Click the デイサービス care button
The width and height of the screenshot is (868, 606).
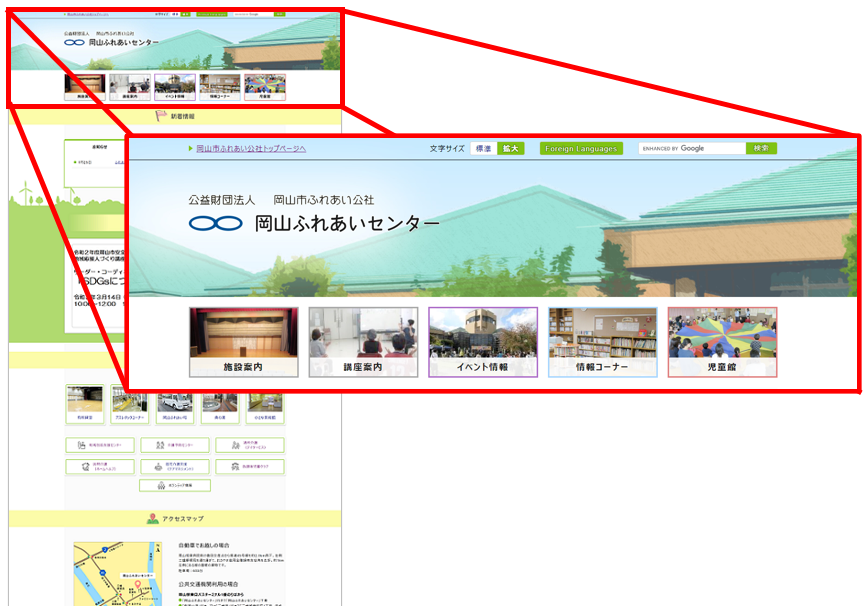(x=250, y=445)
